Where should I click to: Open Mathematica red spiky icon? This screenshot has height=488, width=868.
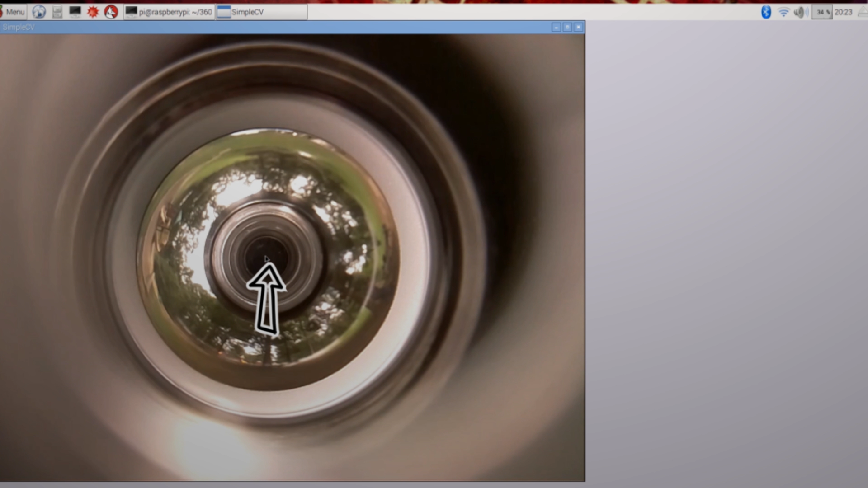coord(93,12)
